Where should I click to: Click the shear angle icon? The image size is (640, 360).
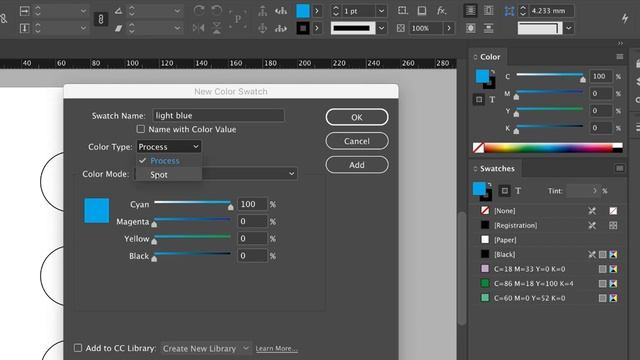[x=118, y=28]
